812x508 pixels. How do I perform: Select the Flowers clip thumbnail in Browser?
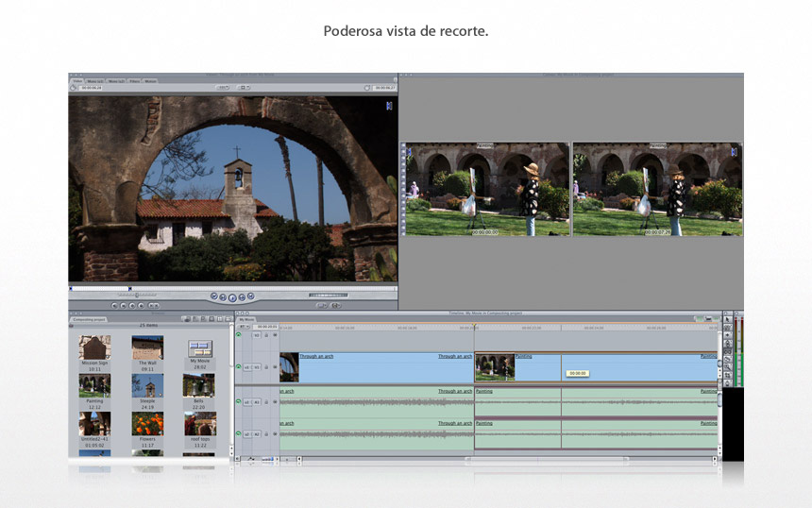point(147,423)
